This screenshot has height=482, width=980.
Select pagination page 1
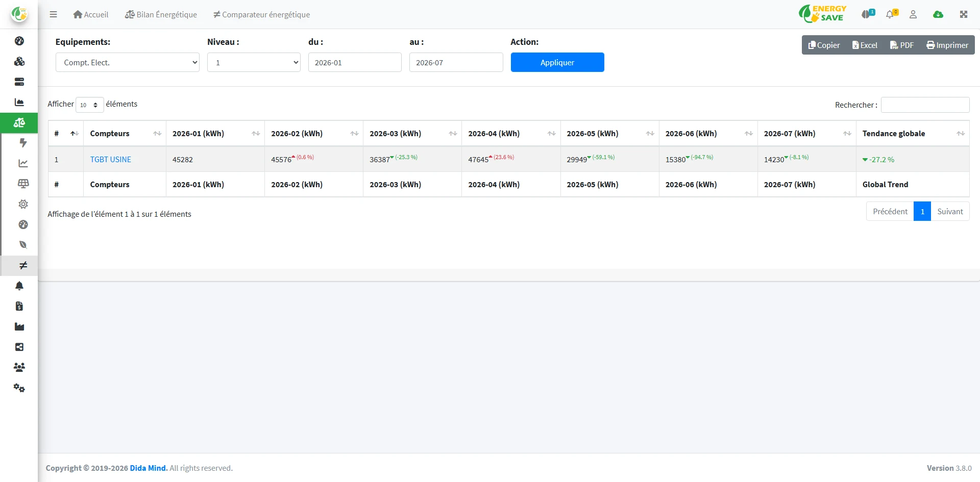(x=922, y=211)
